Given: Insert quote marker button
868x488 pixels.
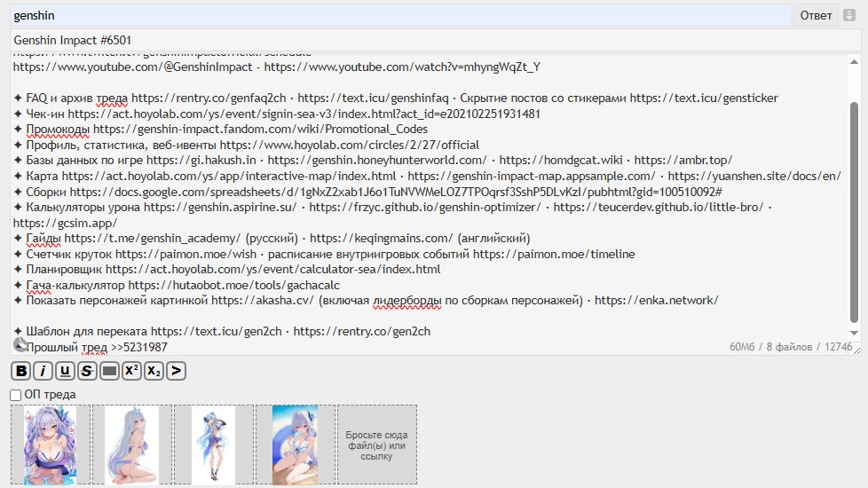Looking at the screenshot, I should [176, 371].
